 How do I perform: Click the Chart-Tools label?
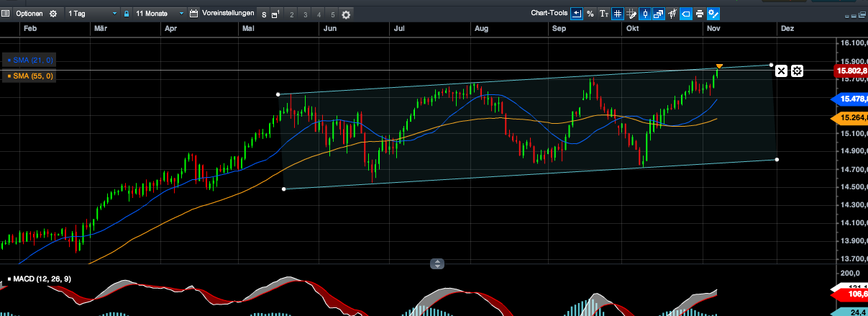549,13
